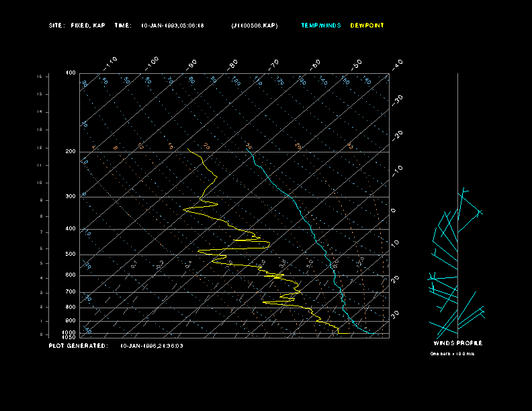
Task: Click the "FIXED, KAP" site name
Action: [x=88, y=26]
